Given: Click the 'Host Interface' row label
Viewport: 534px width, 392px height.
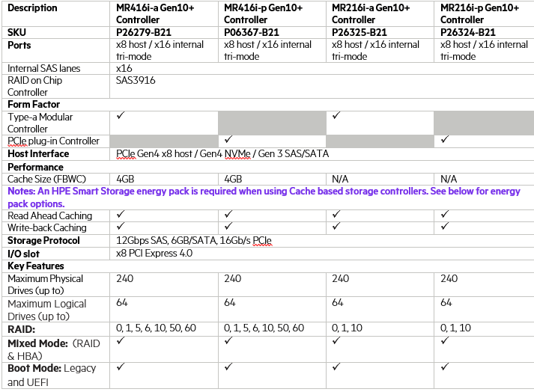Looking at the screenshot, I should 38,154.
